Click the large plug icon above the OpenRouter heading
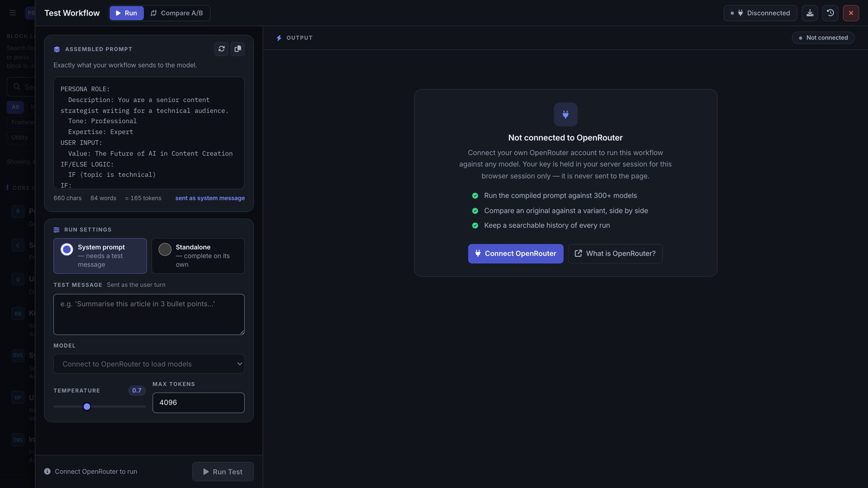 pyautogui.click(x=565, y=114)
